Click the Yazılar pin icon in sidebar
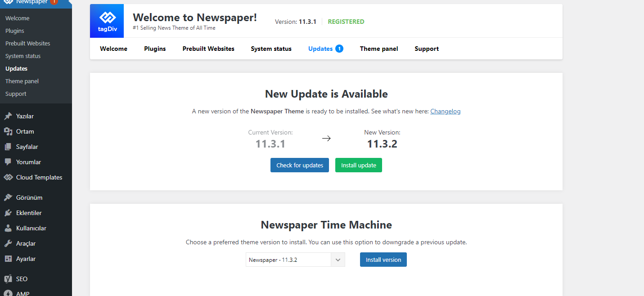The image size is (644, 296). pyautogui.click(x=8, y=116)
